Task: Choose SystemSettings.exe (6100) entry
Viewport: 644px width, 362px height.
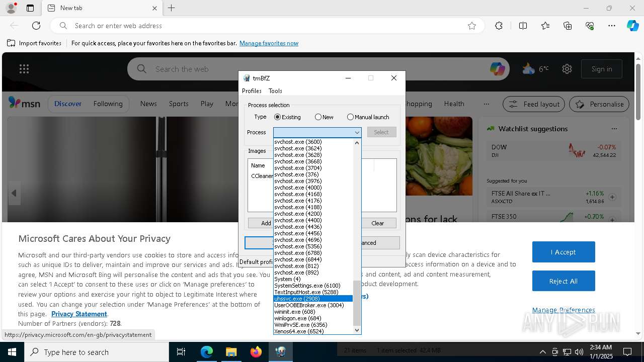Action: 313,286
